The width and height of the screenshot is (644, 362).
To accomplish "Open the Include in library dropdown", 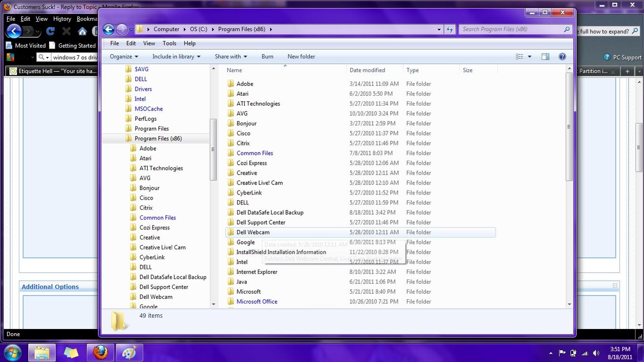I will 176,57.
